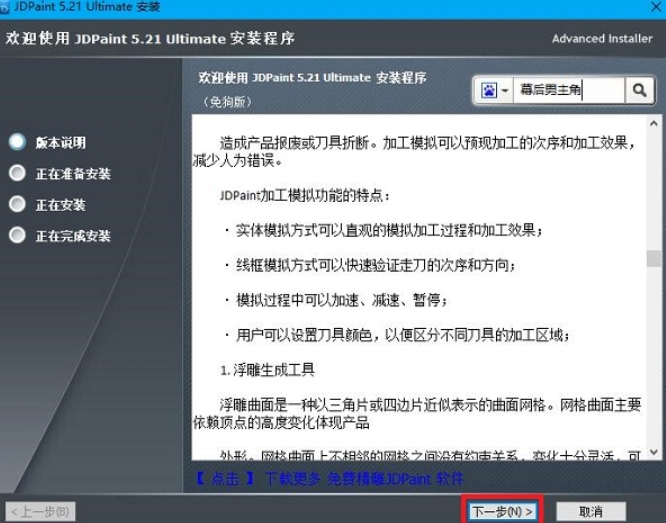Click the scroll down arrow of the text area
The width and height of the screenshot is (666, 523).
[654, 452]
